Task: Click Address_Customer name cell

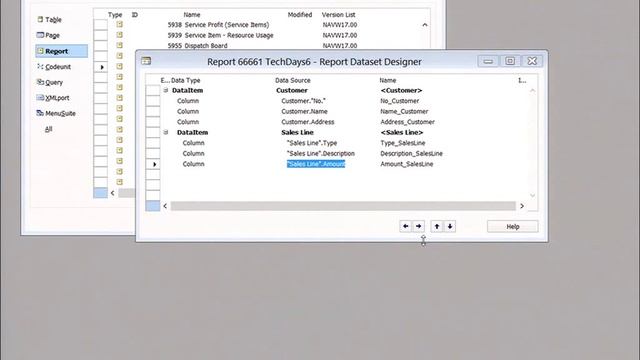Action: click(x=407, y=122)
